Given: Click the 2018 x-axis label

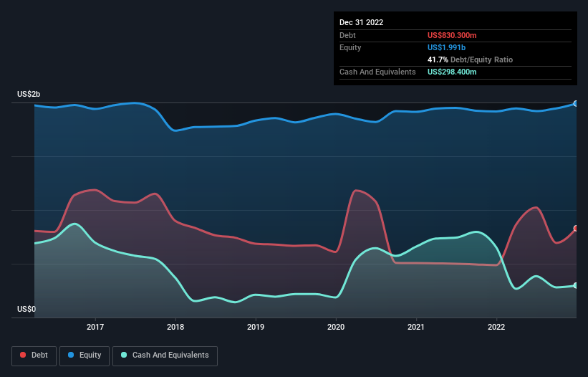Looking at the screenshot, I should (175, 327).
